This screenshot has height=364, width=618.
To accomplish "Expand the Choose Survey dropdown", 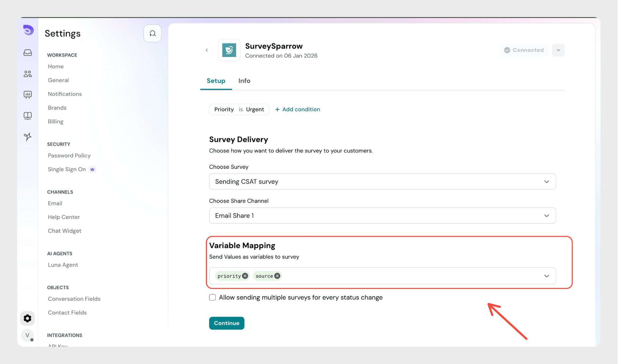I will [546, 182].
